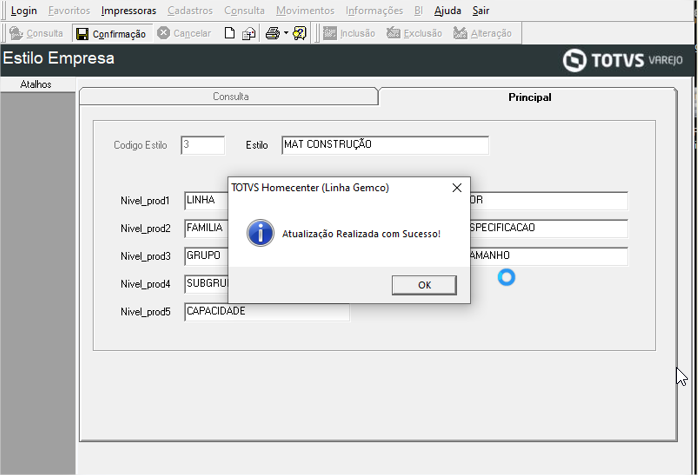Click the Codigo Estilo label
698x475 pixels.
140,145
